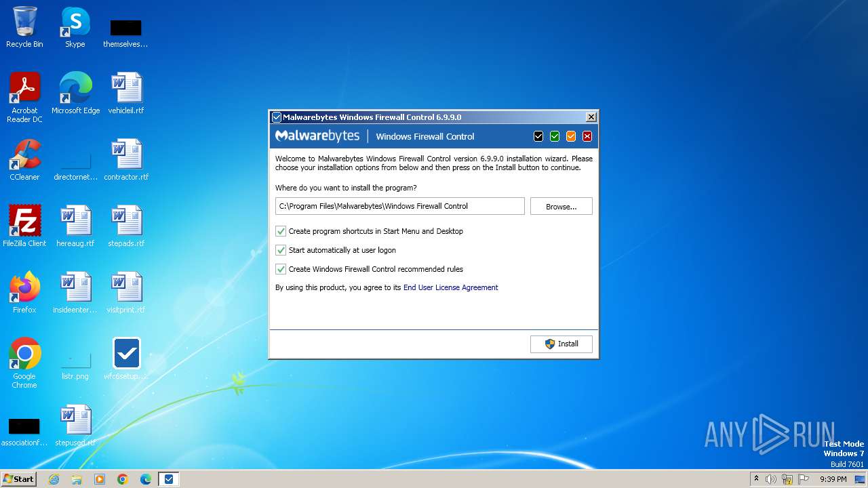Image resolution: width=868 pixels, height=488 pixels.
Task: Select the Firefox desktop shortcut
Action: coord(24,293)
